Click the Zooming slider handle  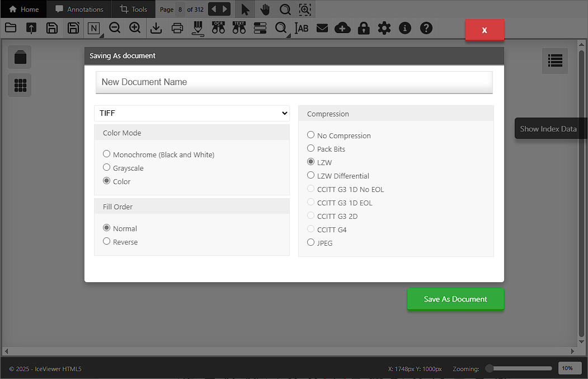pos(490,368)
